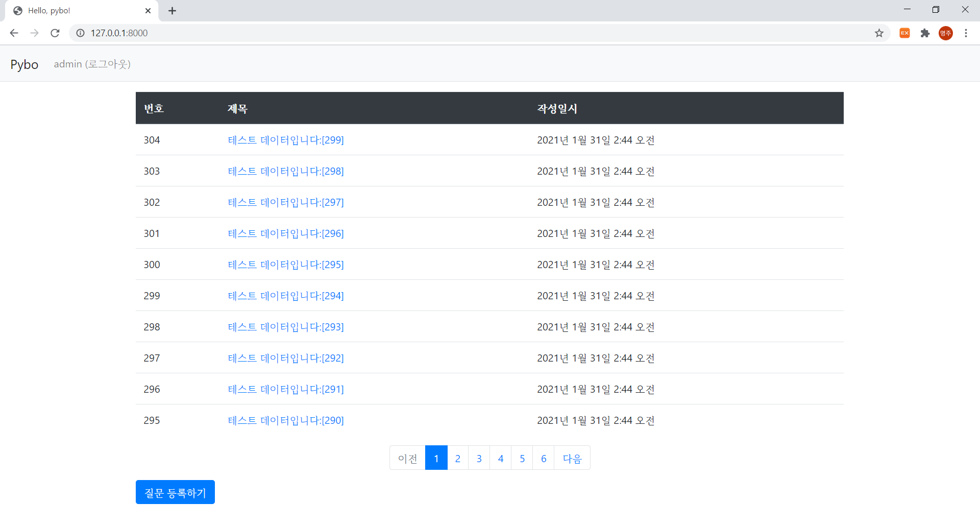This screenshot has height=526, width=980.
Task: Click the 질문 등록하기 button
Action: (175, 492)
